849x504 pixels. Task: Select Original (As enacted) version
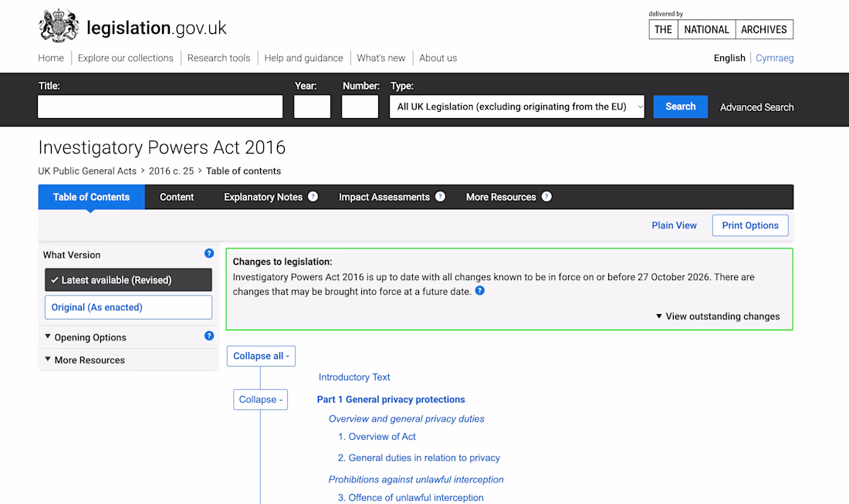pos(128,307)
